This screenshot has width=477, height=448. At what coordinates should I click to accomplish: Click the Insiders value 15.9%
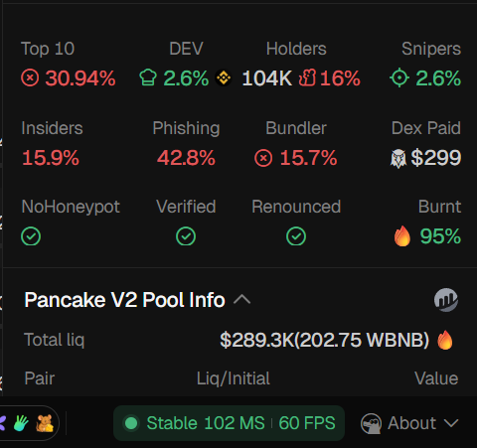[x=51, y=158]
